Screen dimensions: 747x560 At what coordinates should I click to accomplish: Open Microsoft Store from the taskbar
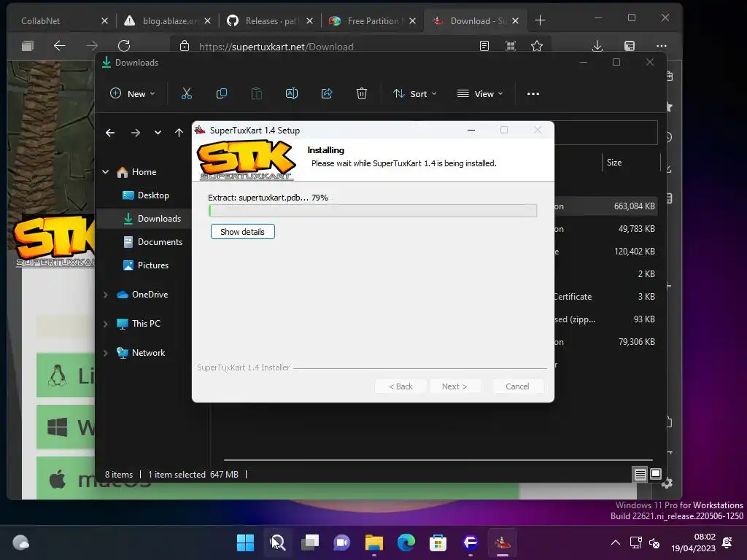438,542
